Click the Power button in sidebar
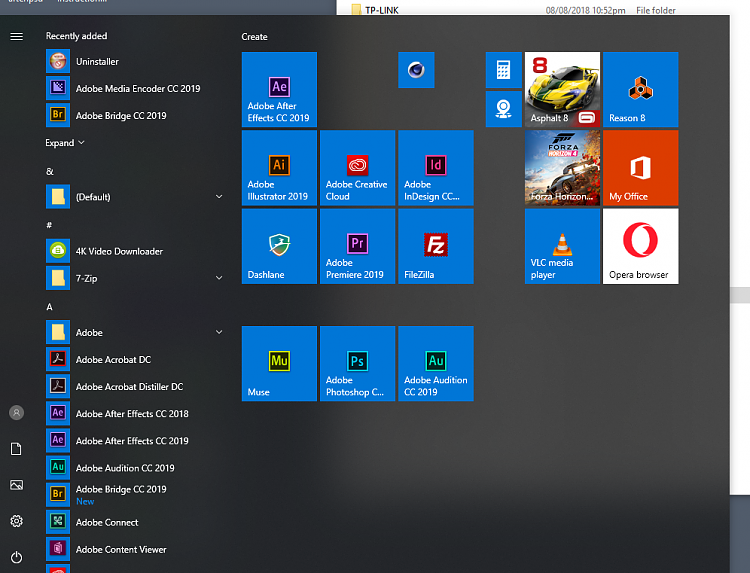The image size is (750, 573). pos(16,557)
